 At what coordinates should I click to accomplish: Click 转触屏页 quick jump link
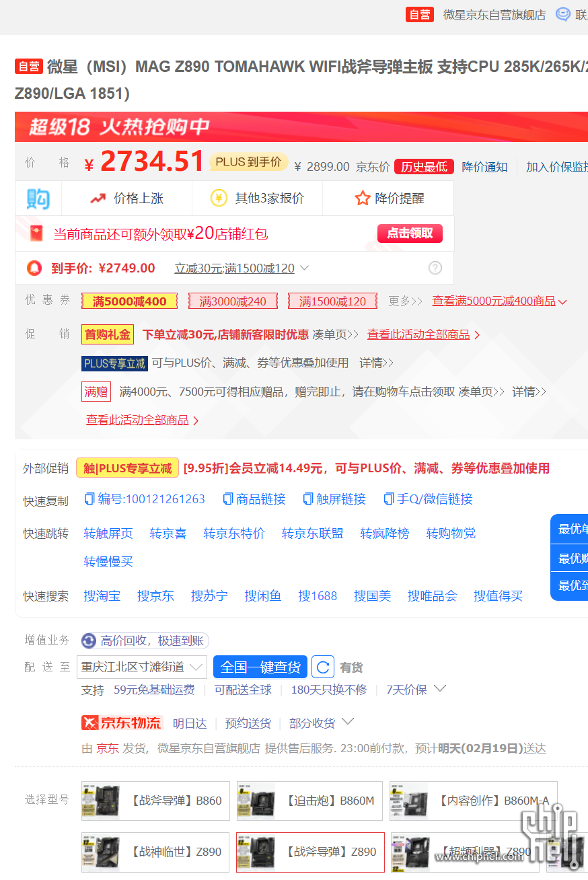click(108, 534)
